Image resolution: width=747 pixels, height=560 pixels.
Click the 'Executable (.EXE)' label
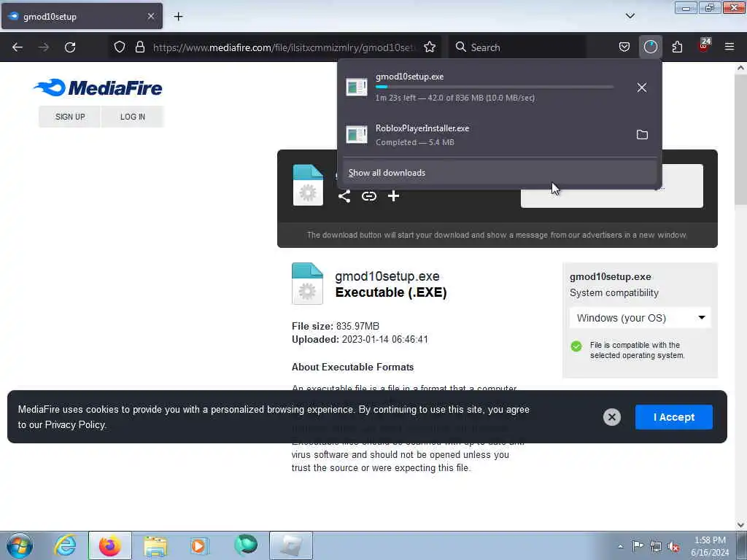(391, 292)
